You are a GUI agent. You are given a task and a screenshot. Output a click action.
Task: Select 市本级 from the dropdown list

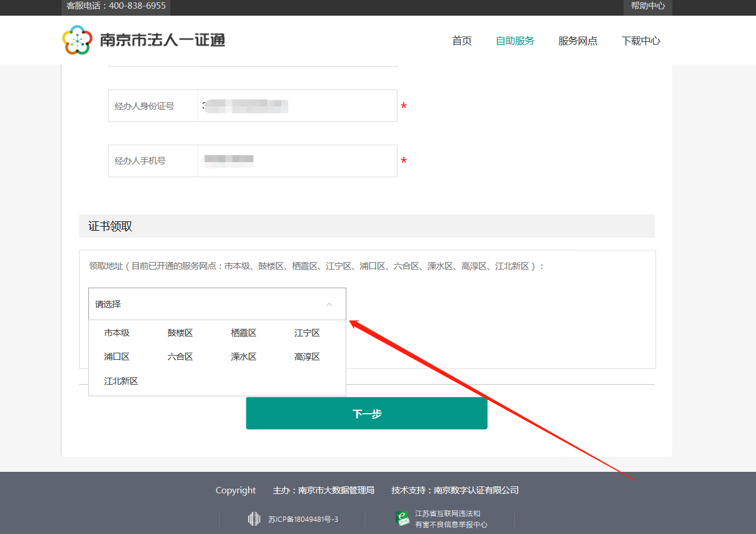click(117, 333)
